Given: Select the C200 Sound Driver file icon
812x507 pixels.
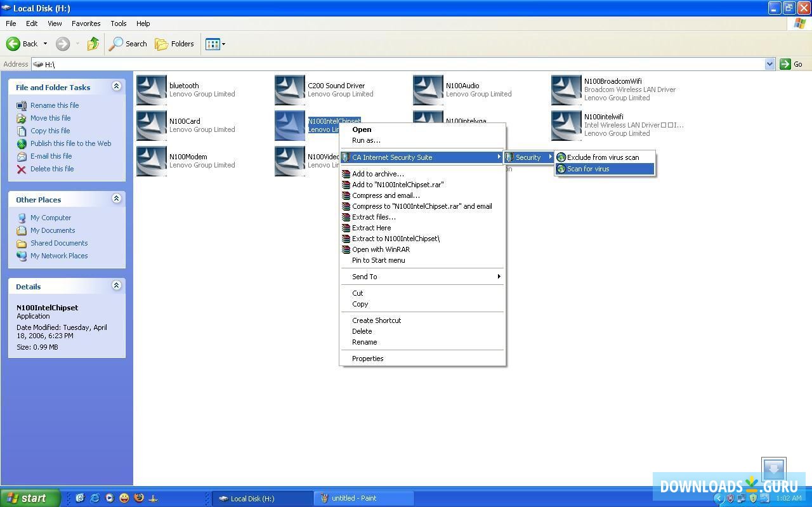Looking at the screenshot, I should 290,90.
